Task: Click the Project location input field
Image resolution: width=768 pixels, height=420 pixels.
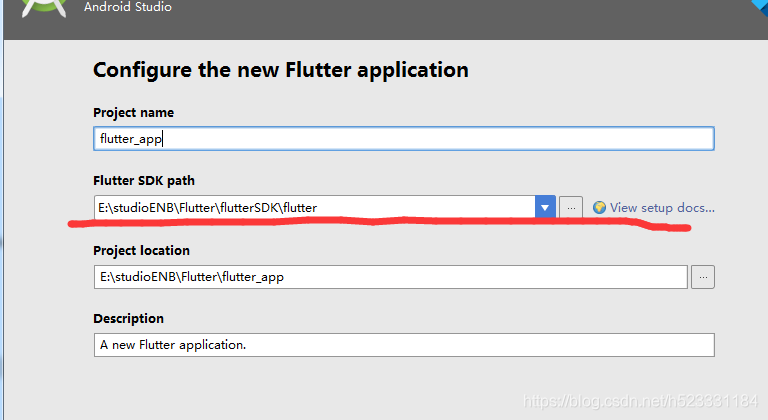Action: [x=390, y=277]
